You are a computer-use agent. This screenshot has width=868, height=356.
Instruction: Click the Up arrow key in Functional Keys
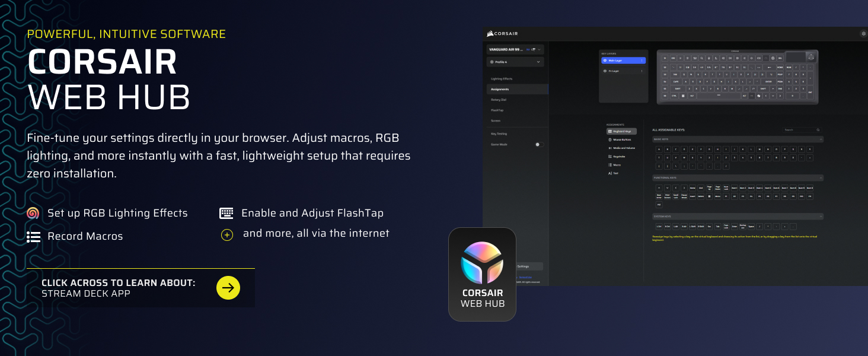[659, 188]
